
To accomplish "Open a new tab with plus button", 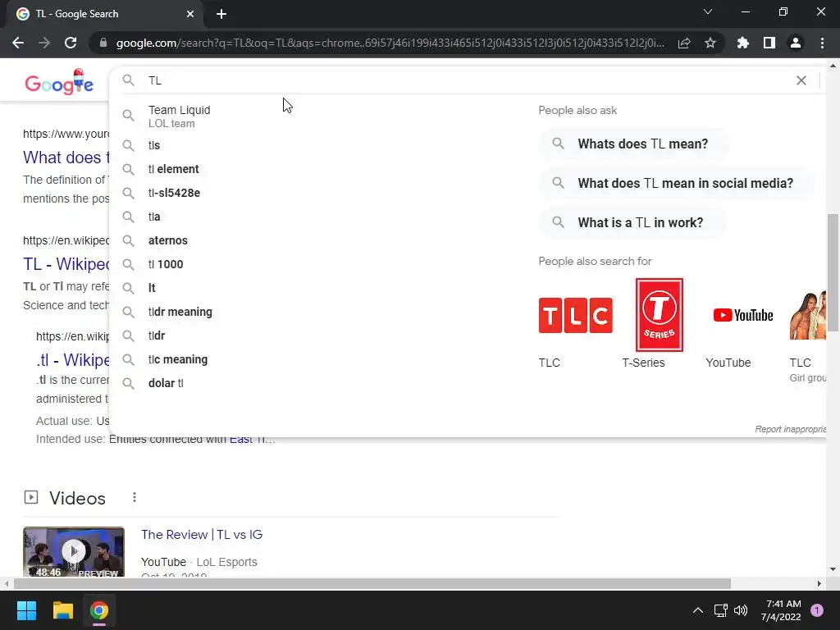I will 221,14.
